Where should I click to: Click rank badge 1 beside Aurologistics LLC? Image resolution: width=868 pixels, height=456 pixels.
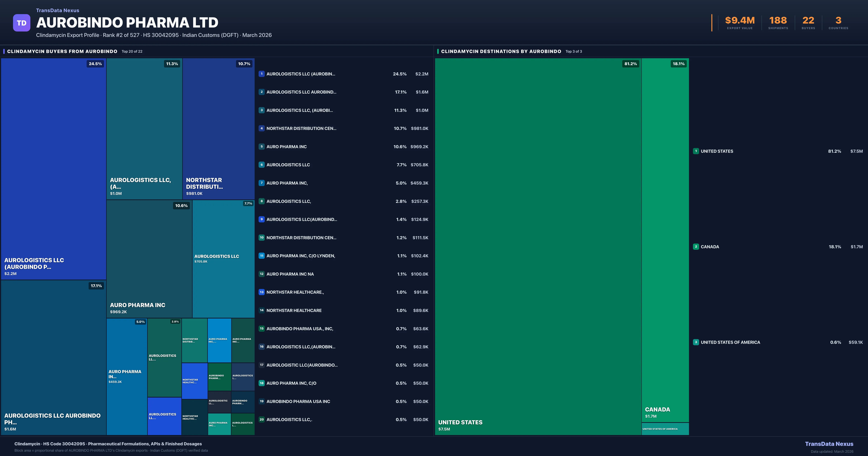point(261,74)
